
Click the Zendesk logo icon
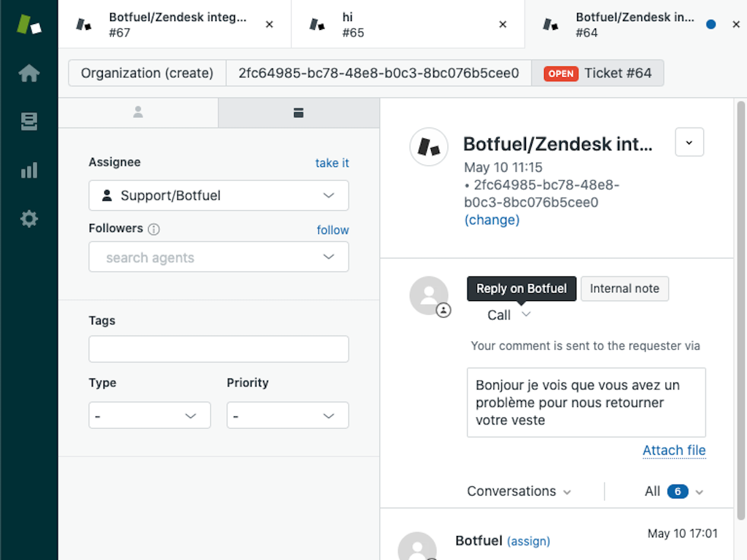pyautogui.click(x=28, y=24)
